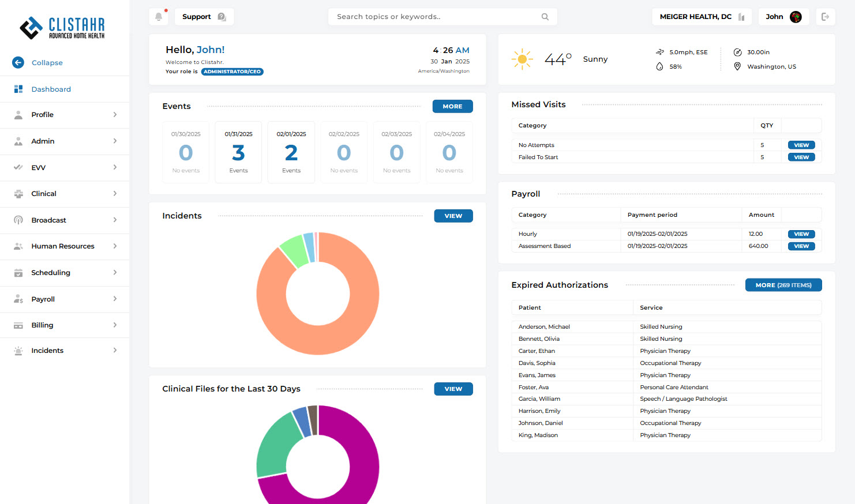Image resolution: width=855 pixels, height=504 pixels.
Task: Expand the Billing menu chevron
Action: 115,325
